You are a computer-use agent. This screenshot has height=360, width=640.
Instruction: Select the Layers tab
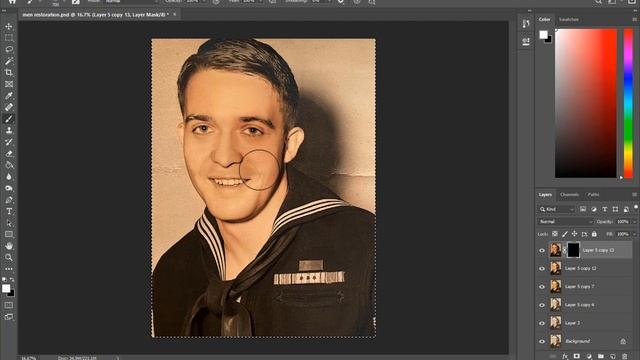pos(545,195)
